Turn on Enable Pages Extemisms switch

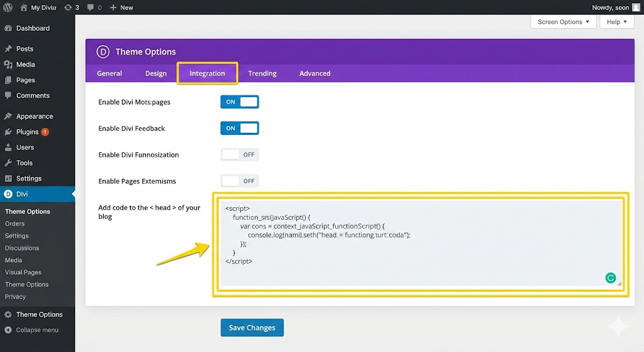[240, 181]
